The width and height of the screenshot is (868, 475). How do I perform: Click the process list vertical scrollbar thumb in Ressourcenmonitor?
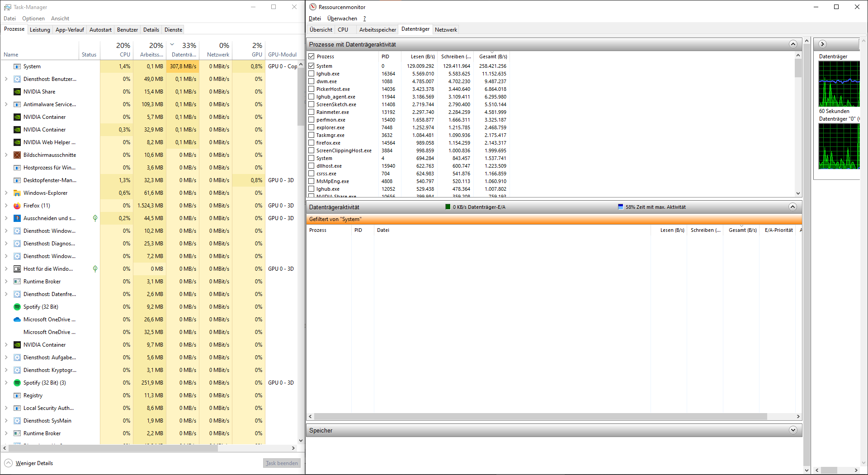(x=798, y=68)
